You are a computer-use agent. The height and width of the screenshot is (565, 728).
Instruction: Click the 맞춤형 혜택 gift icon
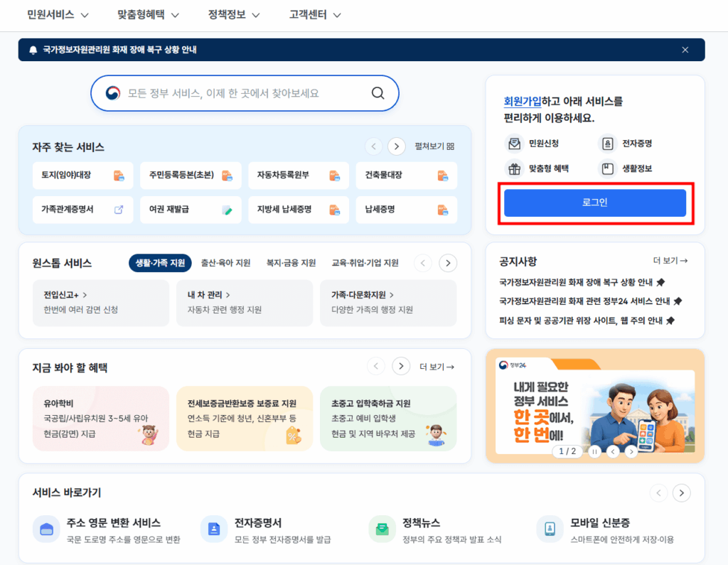[x=514, y=168]
